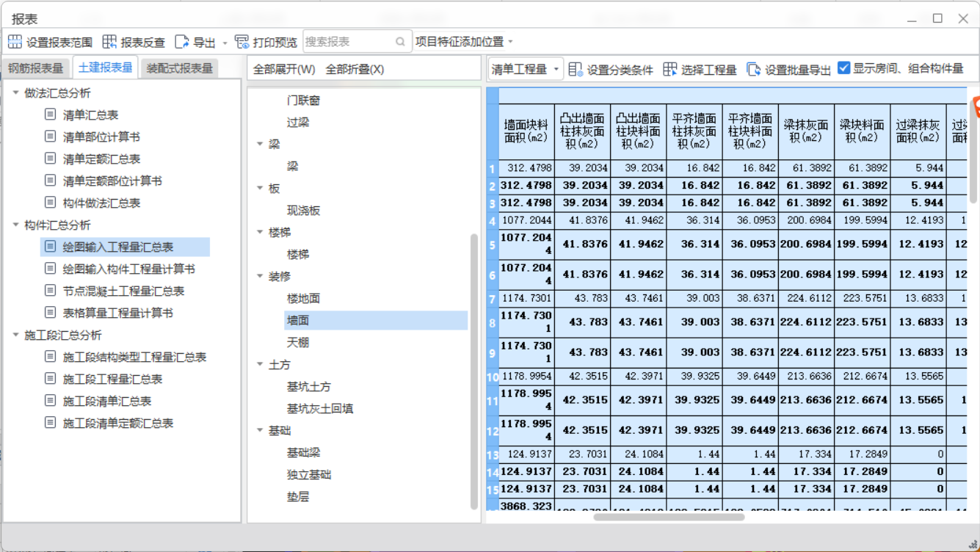This screenshot has width=980, height=552.
Task: Click 设置批量导出 button label
Action: [798, 70]
